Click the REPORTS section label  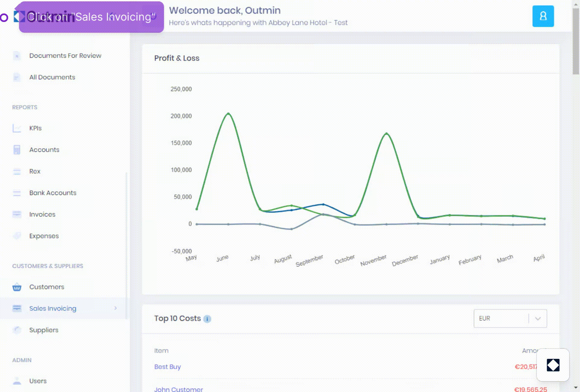click(x=25, y=108)
